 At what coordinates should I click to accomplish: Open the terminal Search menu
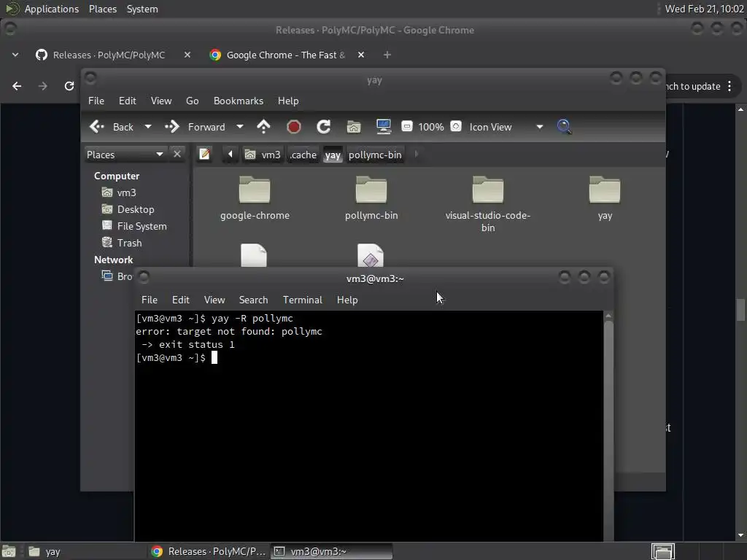(x=253, y=300)
